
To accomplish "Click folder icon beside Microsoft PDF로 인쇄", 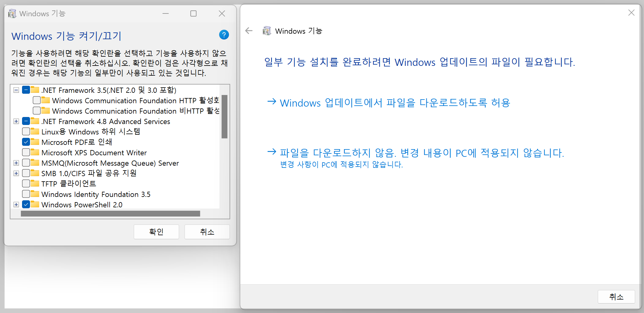I will point(35,142).
